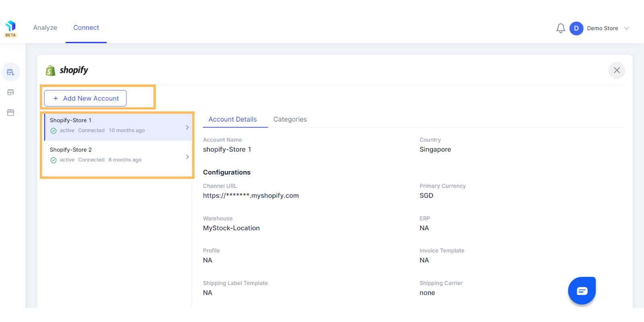Expand Shopify-Store 1 chevron arrow
Screen dimensions: 644x322
point(187,127)
